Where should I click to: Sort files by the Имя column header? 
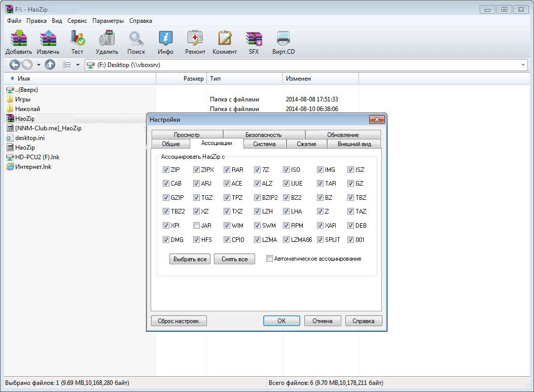click(x=80, y=78)
